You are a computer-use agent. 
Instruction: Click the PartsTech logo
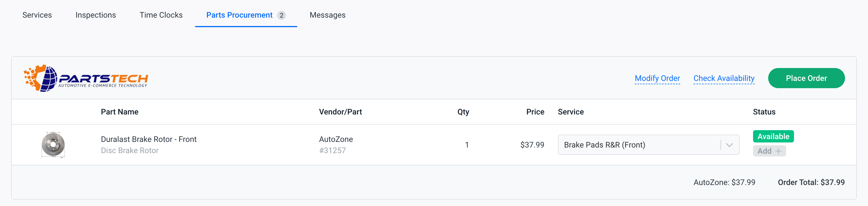click(x=86, y=78)
